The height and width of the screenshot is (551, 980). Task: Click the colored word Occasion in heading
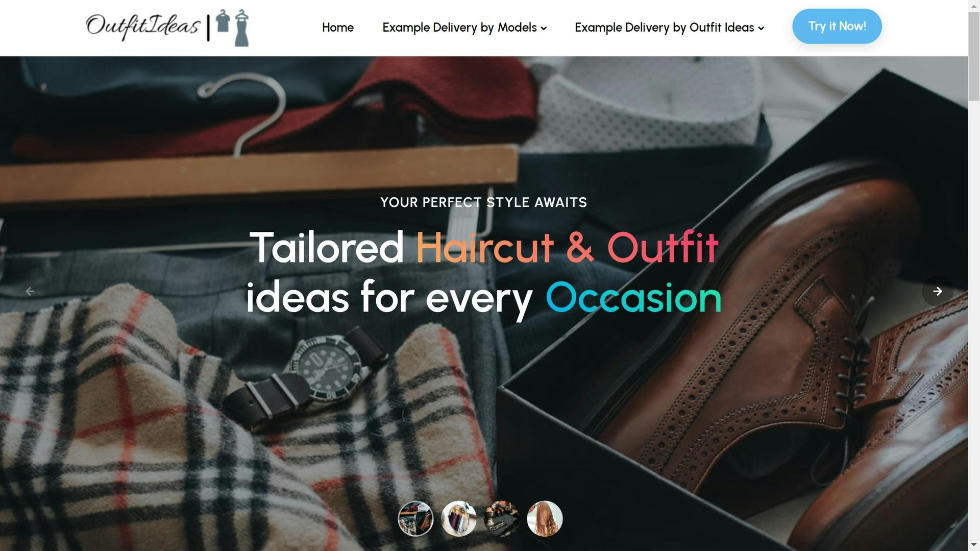(x=633, y=298)
